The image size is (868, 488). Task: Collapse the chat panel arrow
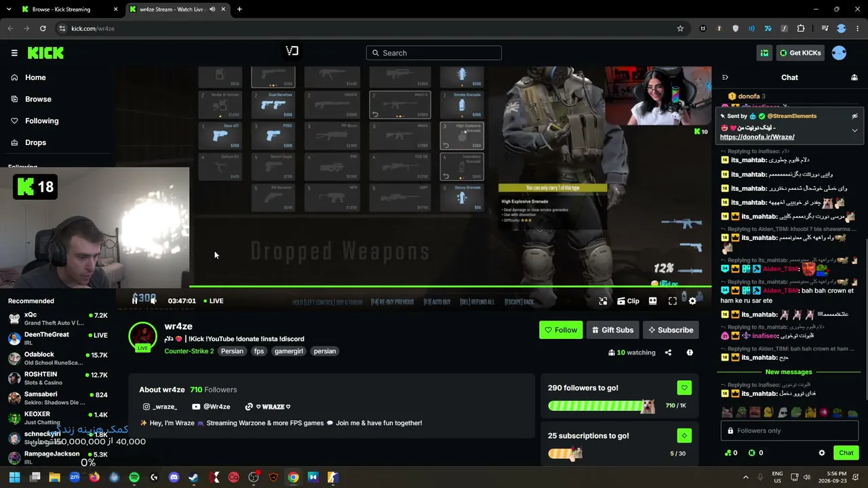pyautogui.click(x=725, y=77)
